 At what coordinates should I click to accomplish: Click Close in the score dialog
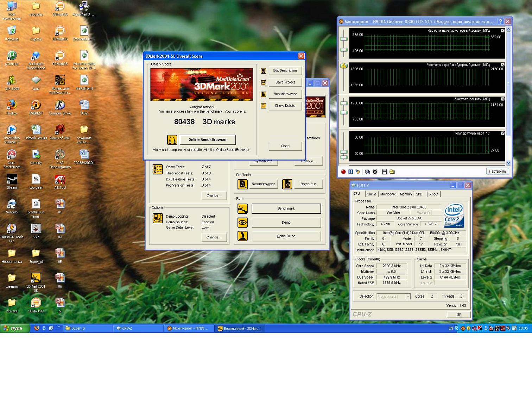pos(285,146)
